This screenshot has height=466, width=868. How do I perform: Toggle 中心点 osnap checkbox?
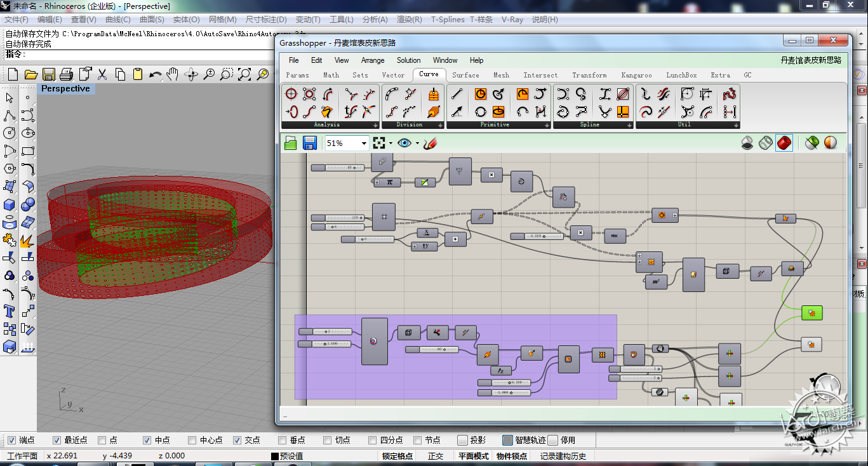pyautogui.click(x=192, y=440)
